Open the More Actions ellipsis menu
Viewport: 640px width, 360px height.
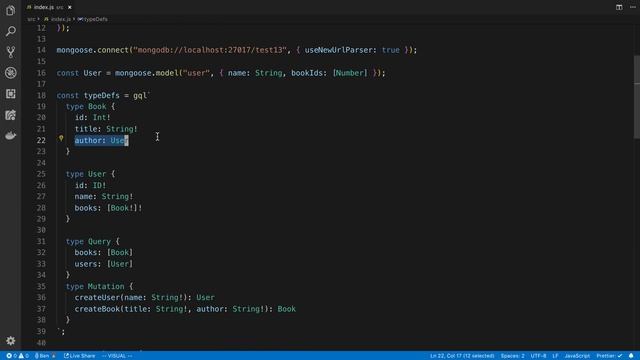coord(633,7)
